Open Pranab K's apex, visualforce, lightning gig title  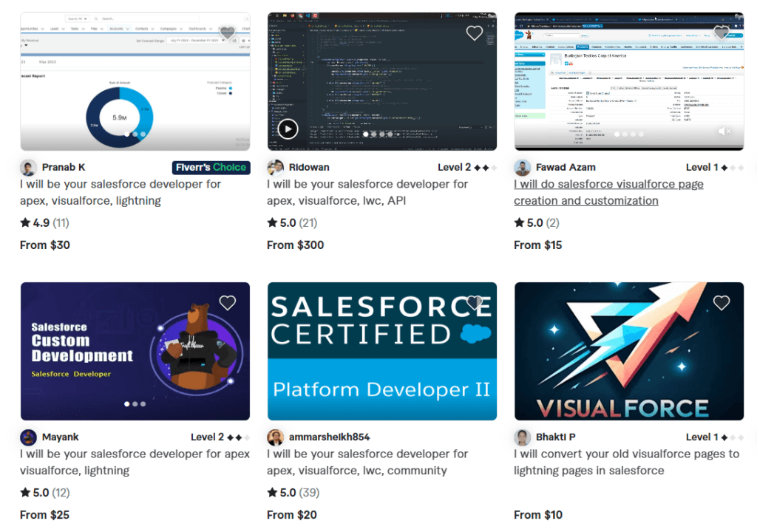coord(120,192)
